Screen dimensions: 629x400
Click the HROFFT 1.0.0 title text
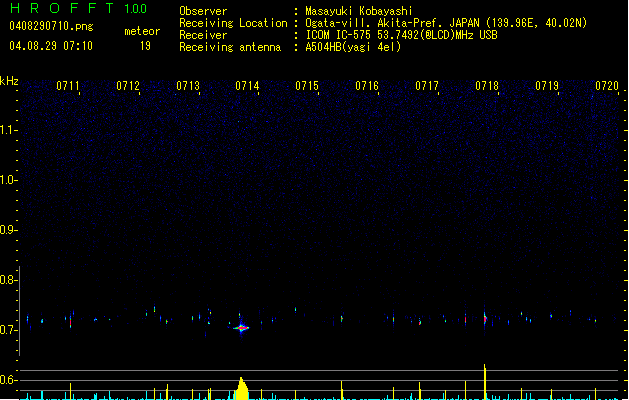78,8
